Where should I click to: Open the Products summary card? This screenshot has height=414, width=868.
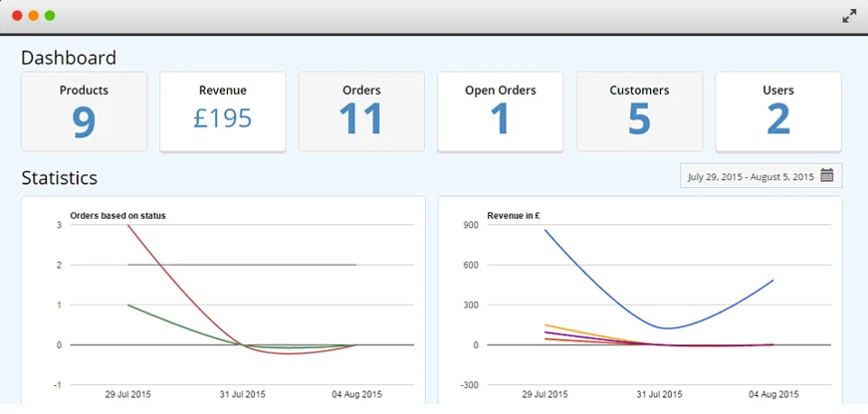[84, 111]
